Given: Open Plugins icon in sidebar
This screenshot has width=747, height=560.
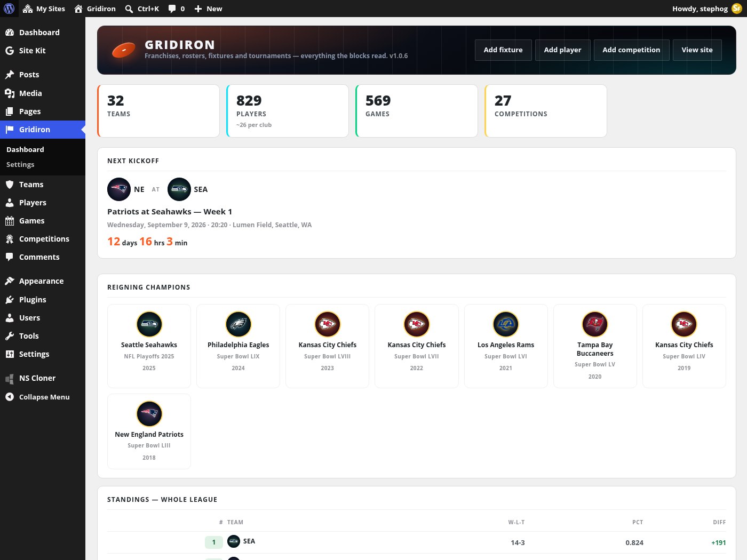Looking at the screenshot, I should (x=10, y=300).
